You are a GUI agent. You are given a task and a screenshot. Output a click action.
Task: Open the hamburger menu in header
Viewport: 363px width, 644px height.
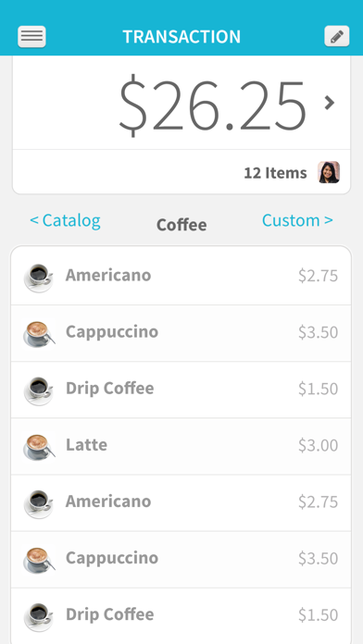click(x=31, y=37)
